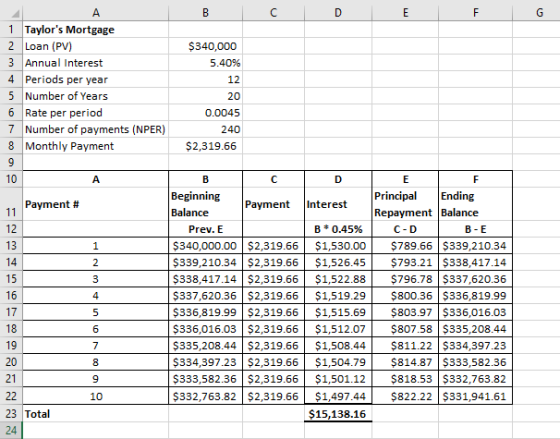Select the $1,504.79 interest cell
This screenshot has height=439, width=560.
338,362
